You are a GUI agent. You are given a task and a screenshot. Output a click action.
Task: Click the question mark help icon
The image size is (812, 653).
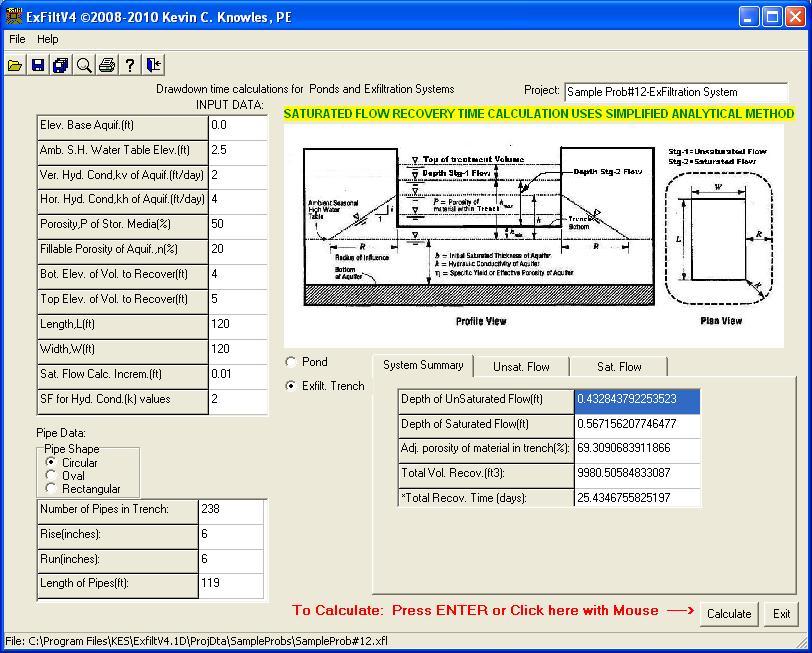130,65
